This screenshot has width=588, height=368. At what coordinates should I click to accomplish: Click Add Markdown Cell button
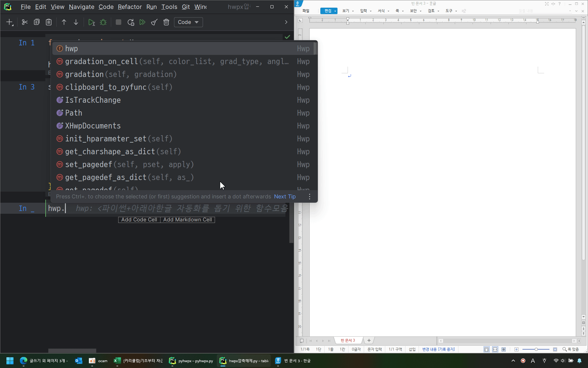point(187,220)
